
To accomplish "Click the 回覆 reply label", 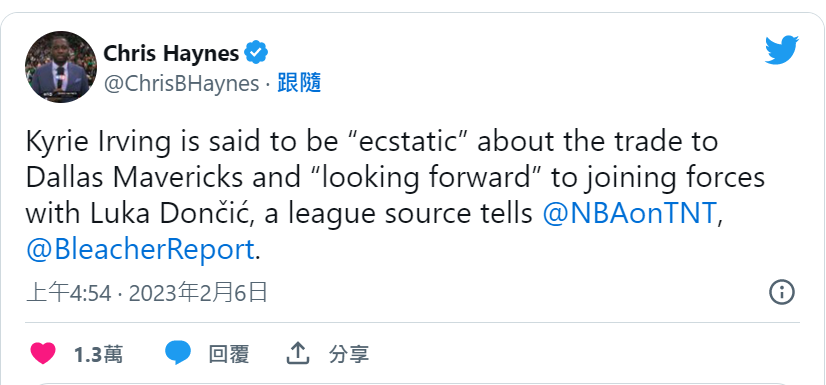I will (229, 354).
